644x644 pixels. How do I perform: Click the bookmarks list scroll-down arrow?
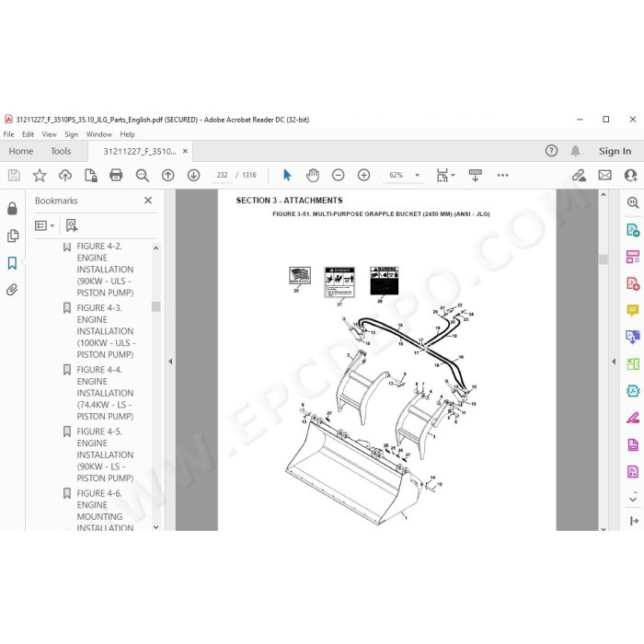click(x=155, y=527)
